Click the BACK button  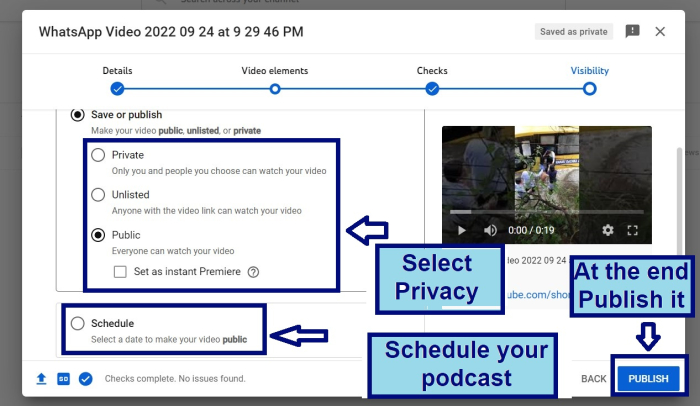click(593, 379)
